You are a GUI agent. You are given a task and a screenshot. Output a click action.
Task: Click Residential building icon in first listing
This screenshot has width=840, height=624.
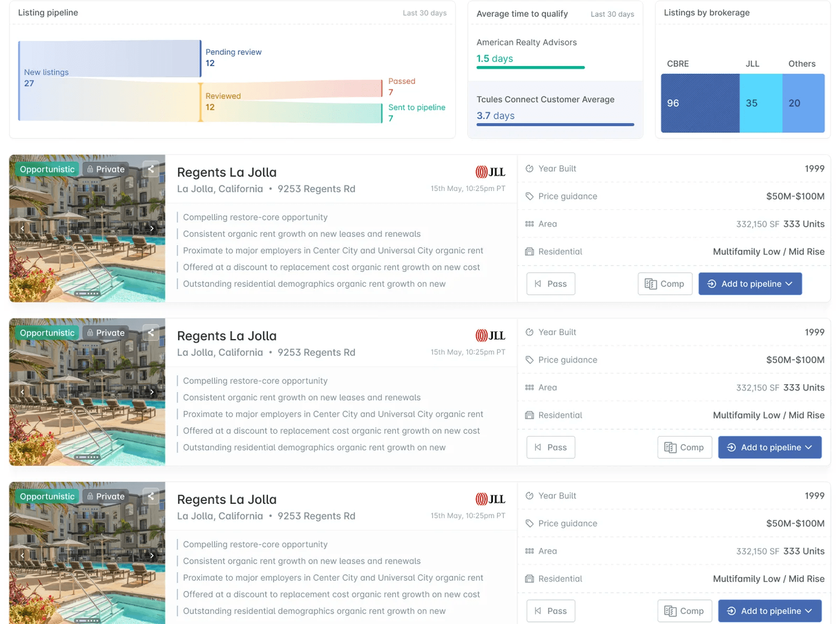click(x=529, y=252)
